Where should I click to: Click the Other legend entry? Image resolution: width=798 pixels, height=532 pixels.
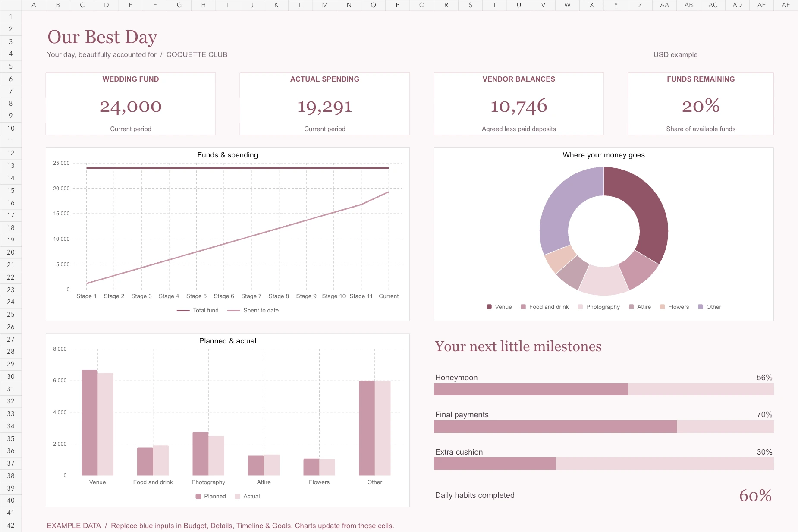tap(710, 307)
